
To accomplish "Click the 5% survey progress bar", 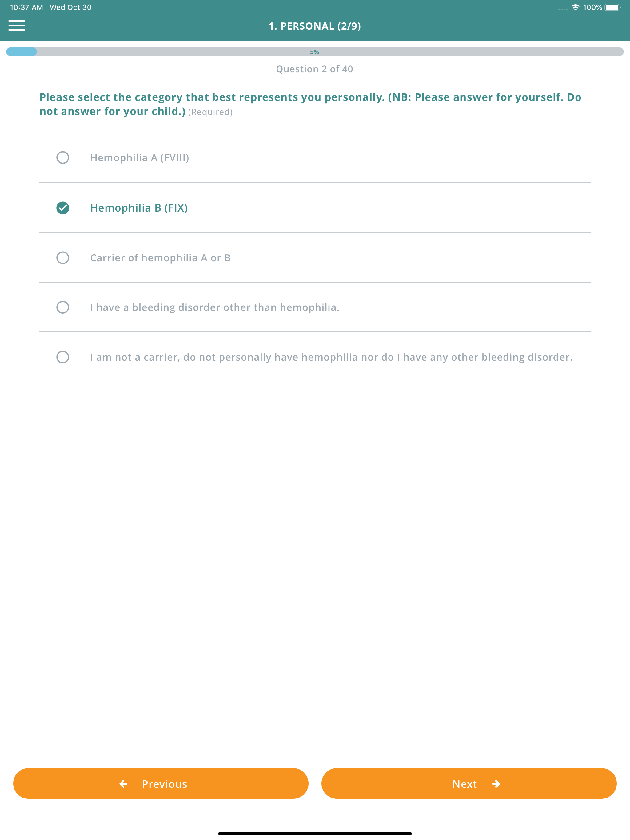I will pyautogui.click(x=315, y=52).
